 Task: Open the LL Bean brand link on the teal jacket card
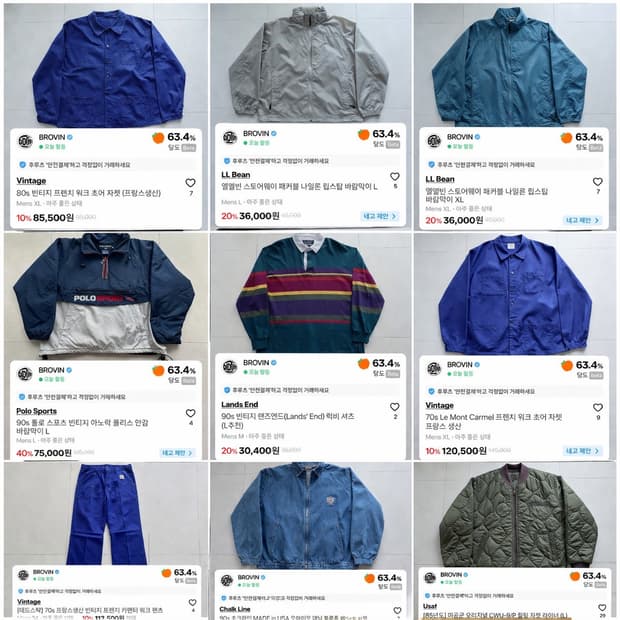click(440, 179)
